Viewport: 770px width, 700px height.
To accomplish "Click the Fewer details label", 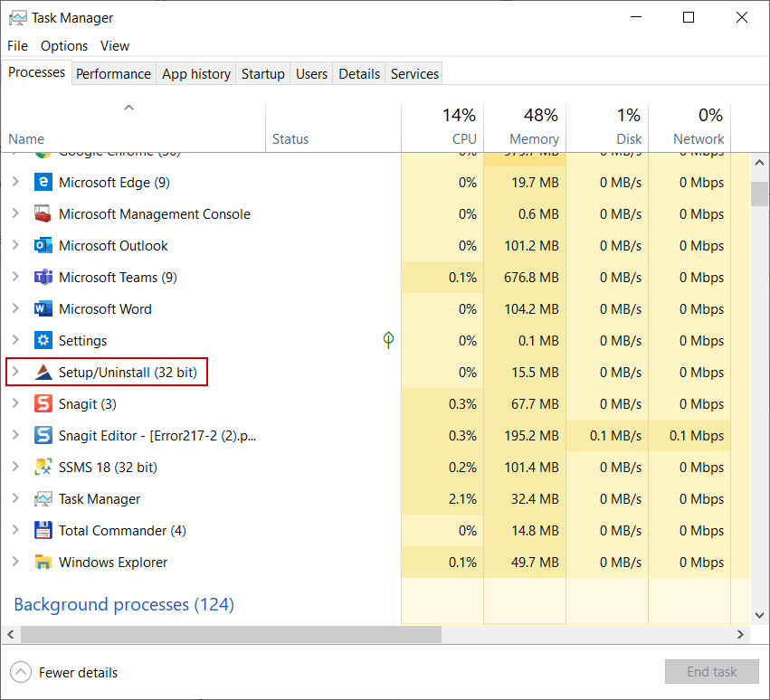I will (78, 673).
